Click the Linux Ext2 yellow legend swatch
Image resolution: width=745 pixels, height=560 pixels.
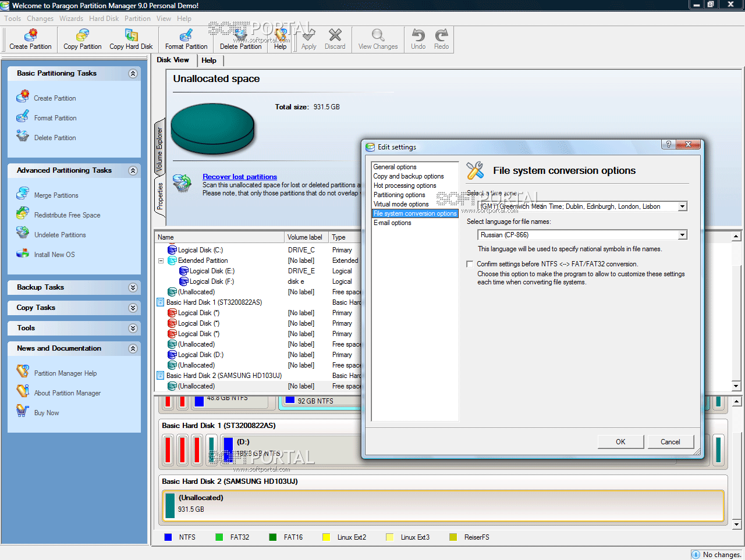(x=327, y=537)
